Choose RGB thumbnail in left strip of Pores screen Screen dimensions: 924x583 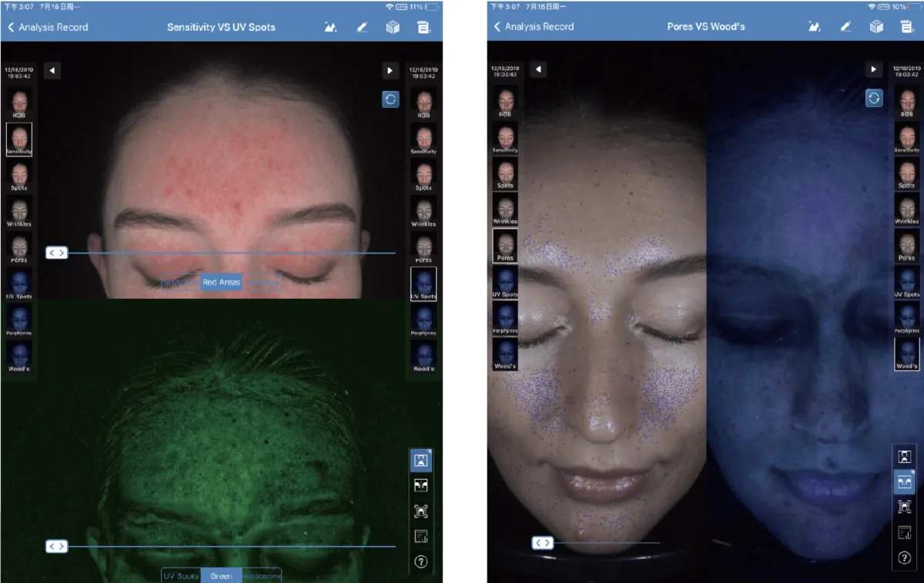click(x=505, y=102)
